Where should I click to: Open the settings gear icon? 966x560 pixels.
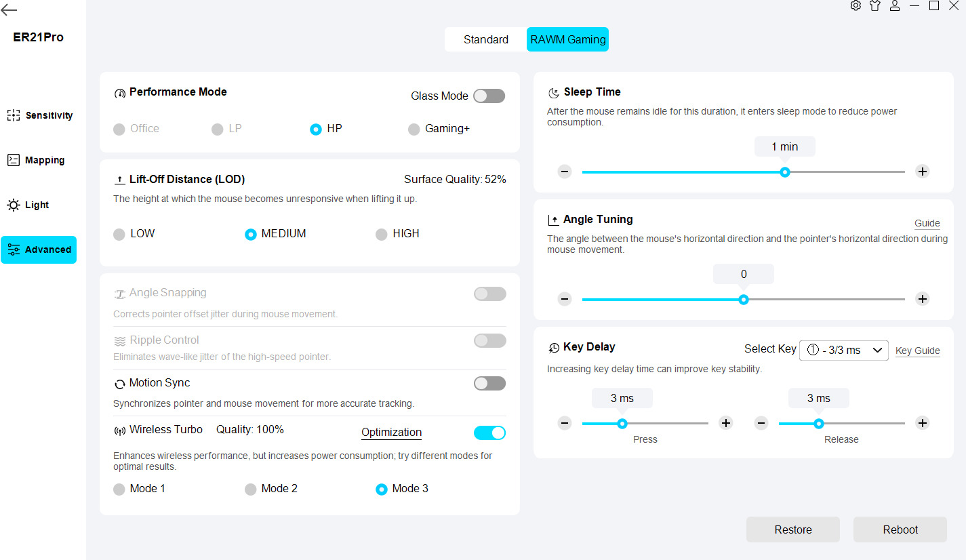click(856, 6)
